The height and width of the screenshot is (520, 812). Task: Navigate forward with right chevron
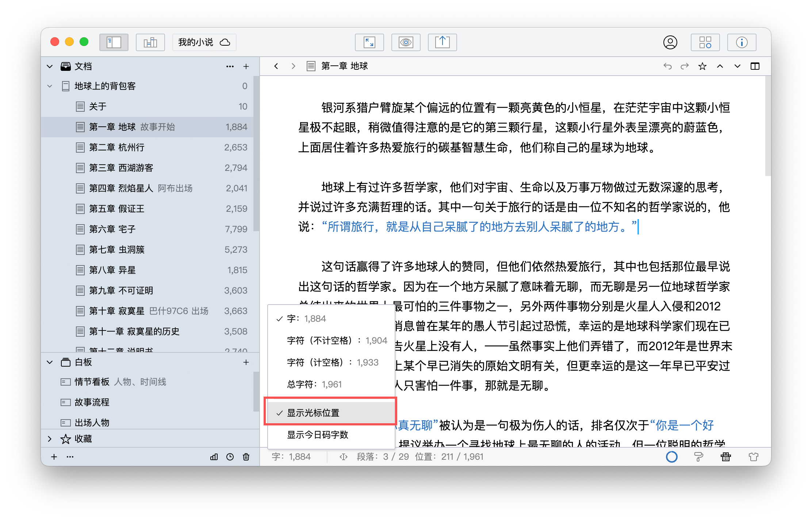point(293,66)
